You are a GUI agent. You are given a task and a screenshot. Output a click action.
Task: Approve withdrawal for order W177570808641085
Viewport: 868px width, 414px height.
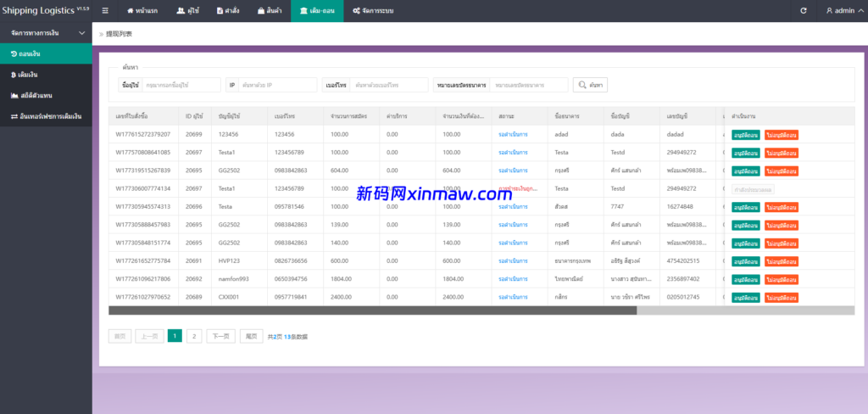click(746, 153)
